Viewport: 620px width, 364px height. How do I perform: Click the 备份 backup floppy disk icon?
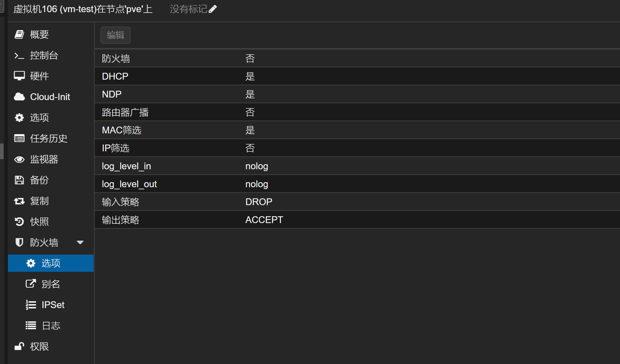(x=19, y=180)
